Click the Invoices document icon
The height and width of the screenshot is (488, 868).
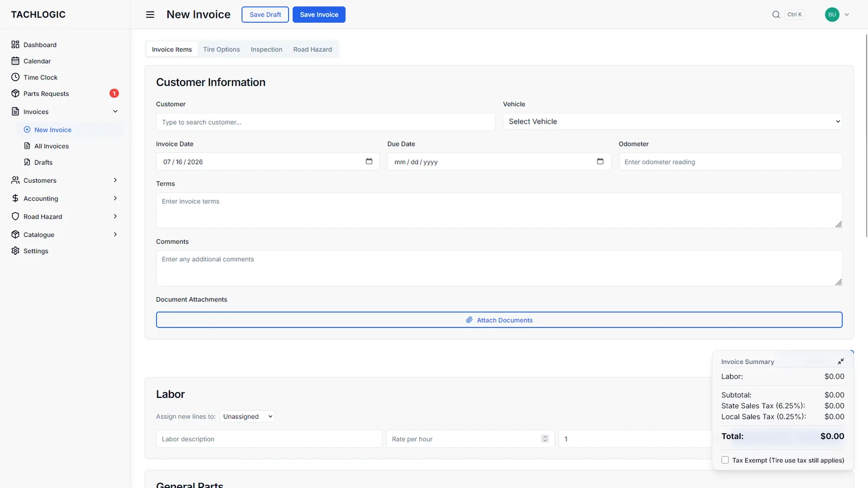click(x=15, y=111)
